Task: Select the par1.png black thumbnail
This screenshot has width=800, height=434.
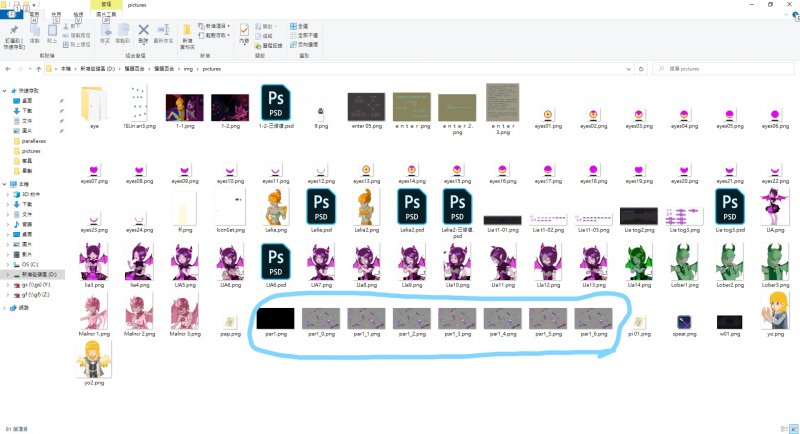Action: pos(276,318)
